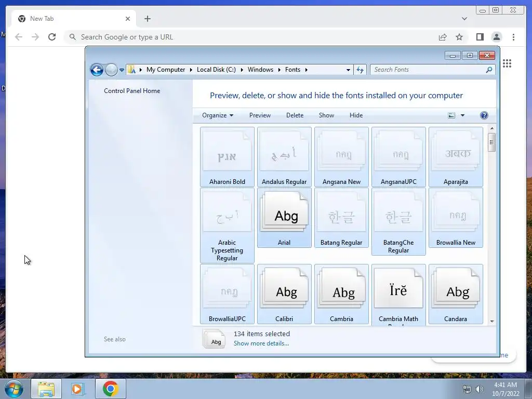Select Local Disk (C:) in address path
Viewport: 532px width, 399px height.
pos(216,70)
